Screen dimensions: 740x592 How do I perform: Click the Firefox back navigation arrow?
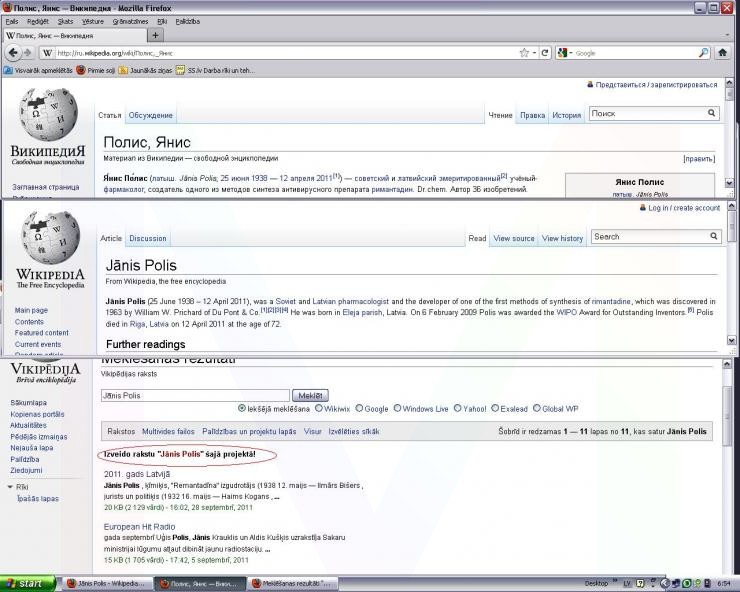click(14, 53)
